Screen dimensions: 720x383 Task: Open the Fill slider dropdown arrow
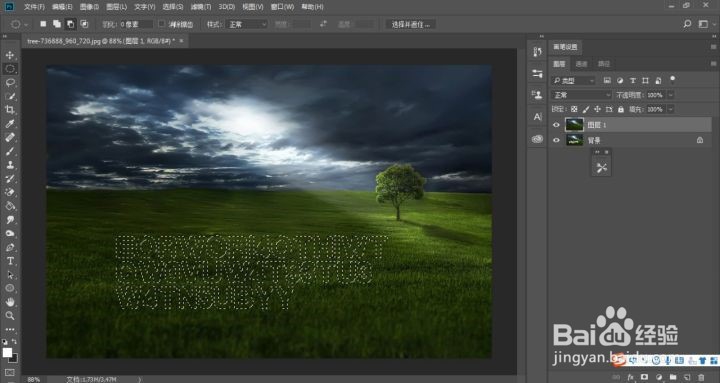click(671, 109)
